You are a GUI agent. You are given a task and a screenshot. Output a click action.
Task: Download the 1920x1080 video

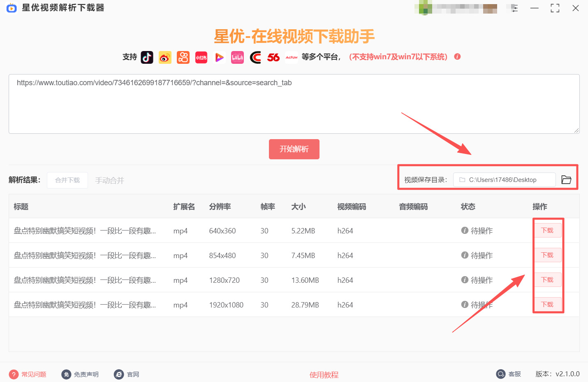tap(547, 305)
